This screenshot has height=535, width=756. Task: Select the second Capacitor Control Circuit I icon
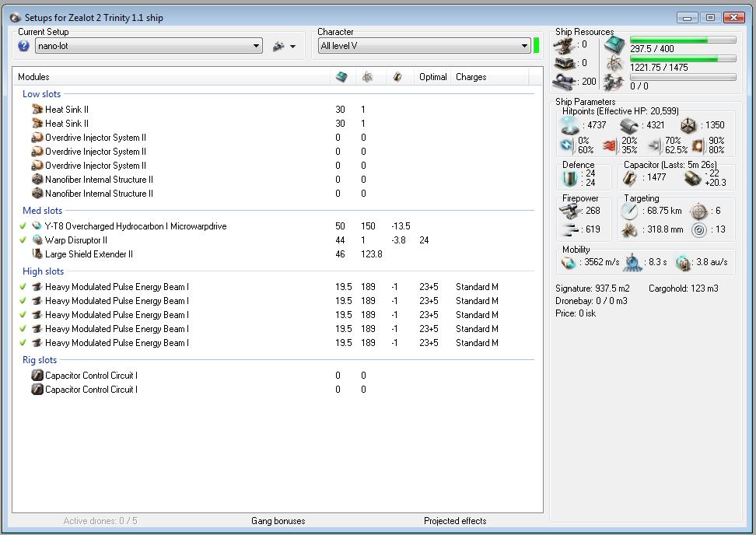[37, 390]
